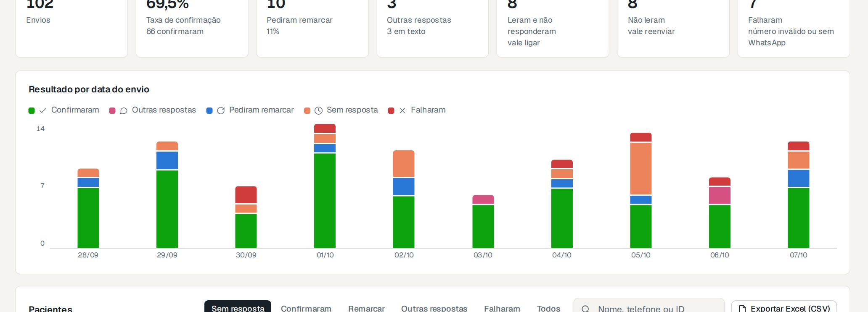Click the red Falharam legend swatch
868x312 pixels.
click(391, 110)
